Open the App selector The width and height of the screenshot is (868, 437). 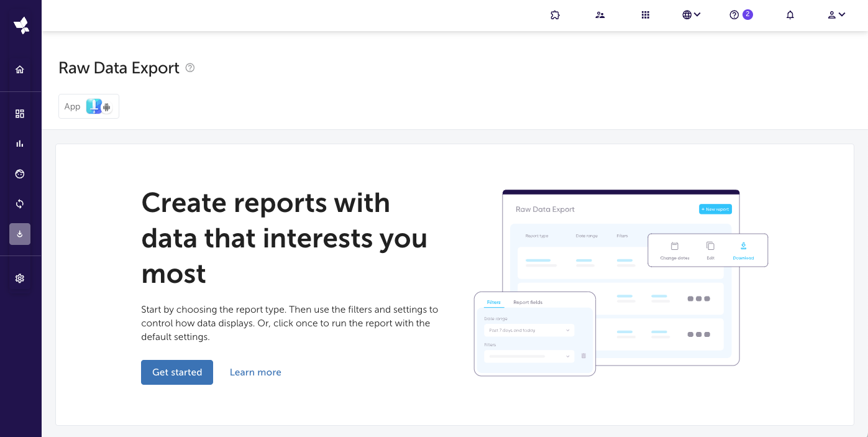(x=89, y=106)
